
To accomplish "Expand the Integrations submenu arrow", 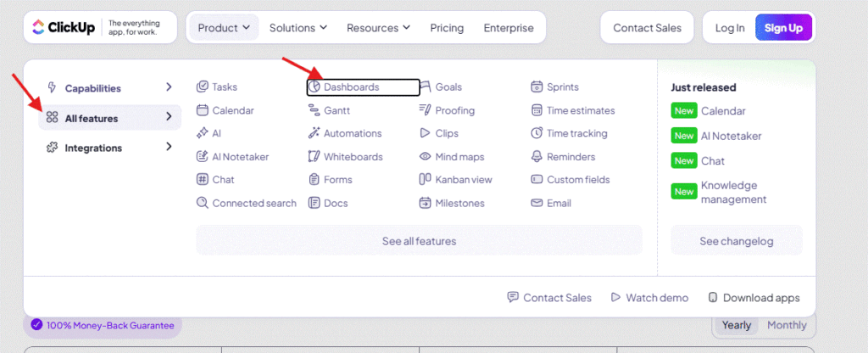I will point(169,147).
